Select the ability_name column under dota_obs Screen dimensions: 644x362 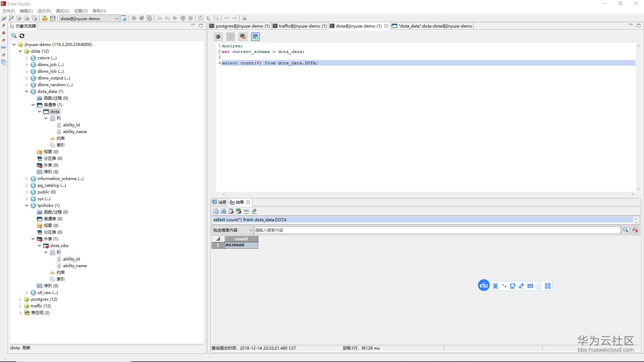pyautogui.click(x=75, y=266)
